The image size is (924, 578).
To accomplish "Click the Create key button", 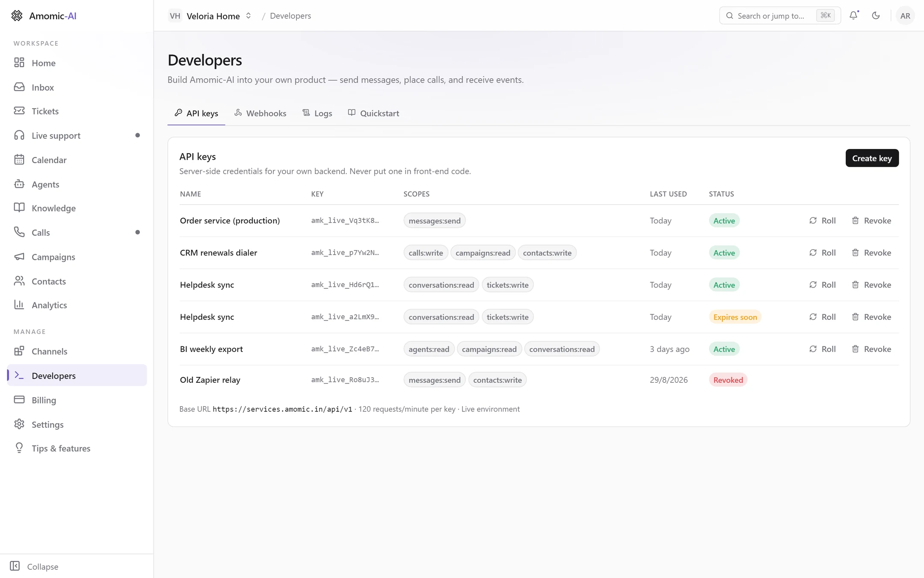I will tap(872, 158).
